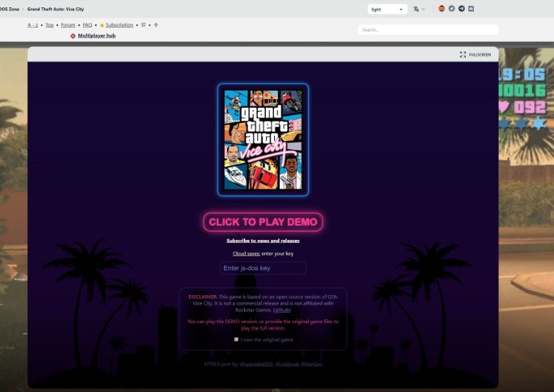The width and height of the screenshot is (554, 392).
Task: Open Subscribe to news and releases link
Action: tap(263, 241)
